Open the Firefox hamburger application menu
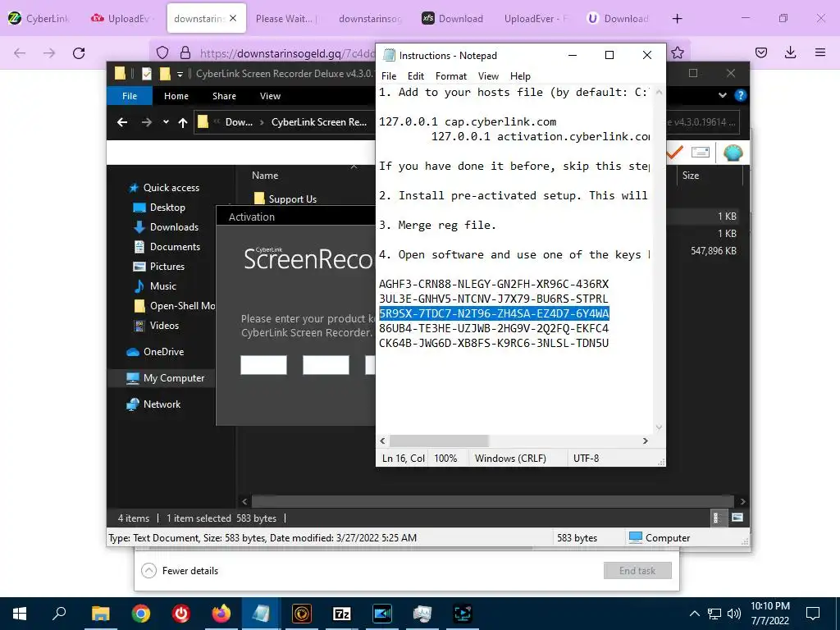Viewport: 840px width, 630px height. (820, 52)
